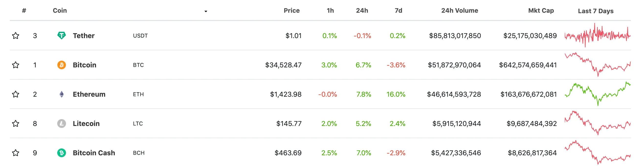Select the 24h column header
Screen dimensions: 644x166
(x=362, y=10)
